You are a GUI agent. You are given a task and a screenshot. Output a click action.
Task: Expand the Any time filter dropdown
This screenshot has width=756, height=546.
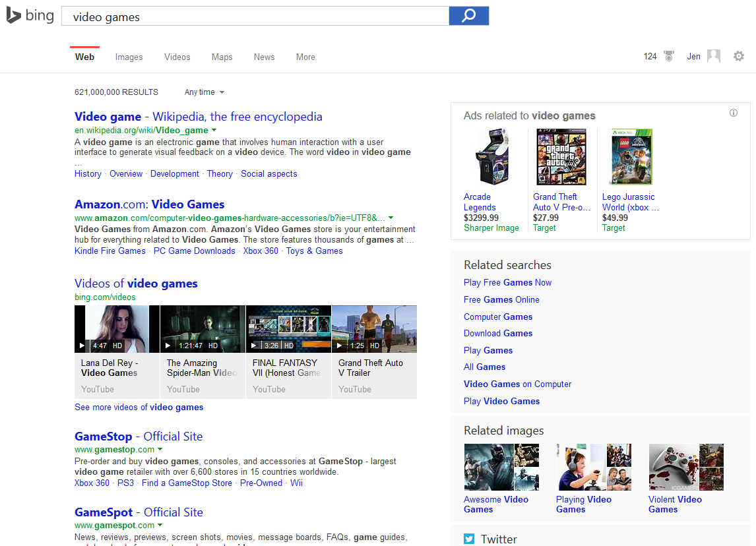click(205, 92)
